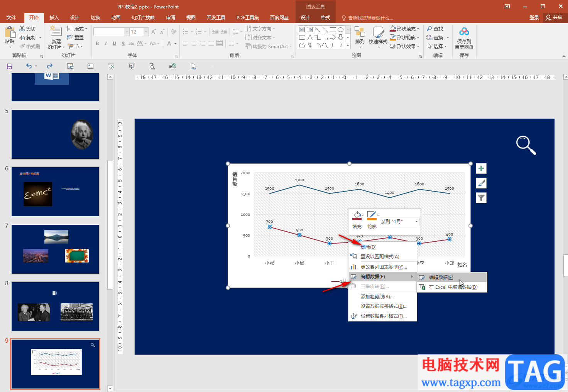Image resolution: width=568 pixels, height=392 pixels.
Task: Click the Quick Styles (快速样式) button
Action: click(x=378, y=37)
